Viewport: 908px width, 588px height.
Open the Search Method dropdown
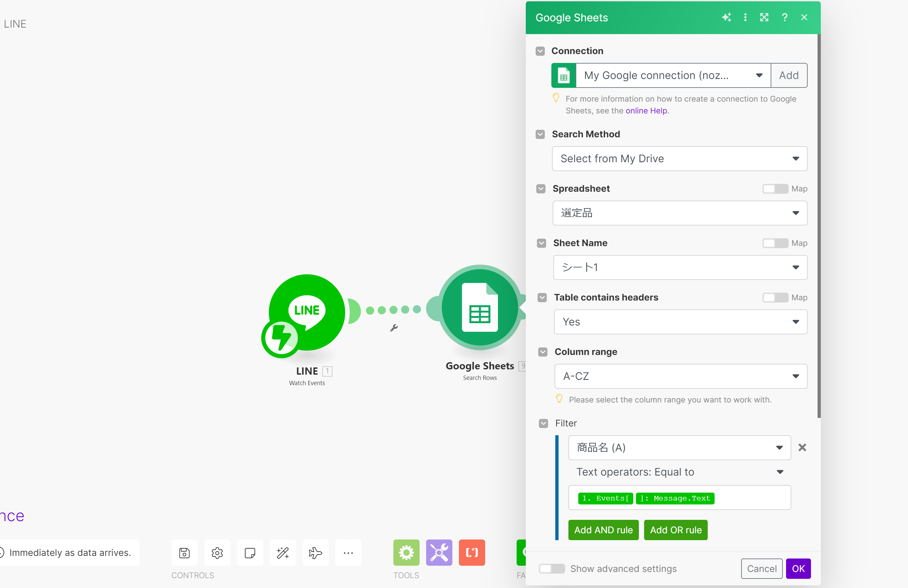tap(680, 158)
